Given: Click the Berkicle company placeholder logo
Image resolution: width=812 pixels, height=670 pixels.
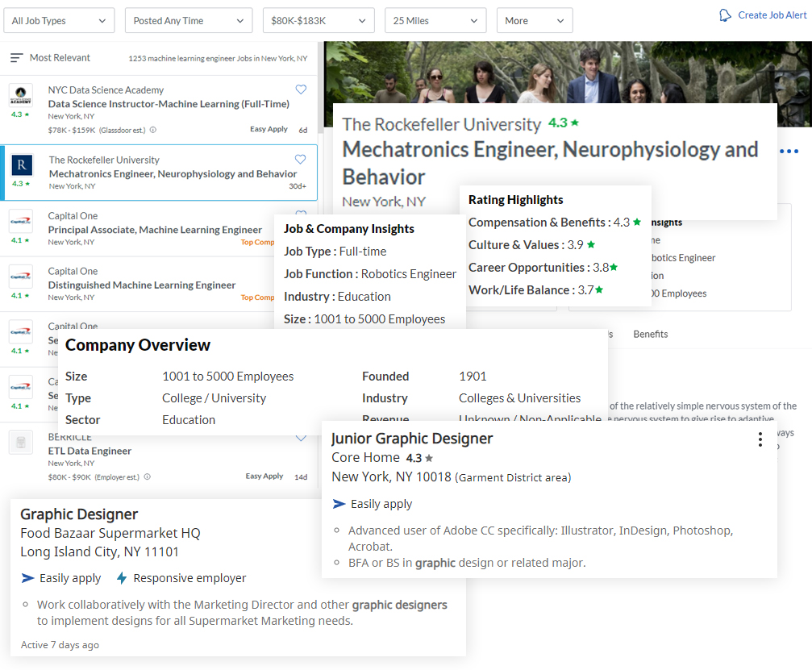Looking at the screenshot, I should pyautogui.click(x=21, y=442).
